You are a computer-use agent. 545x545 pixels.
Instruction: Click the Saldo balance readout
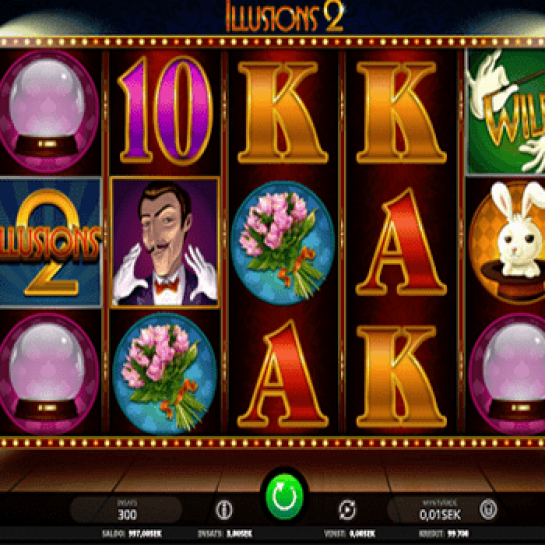(132, 534)
